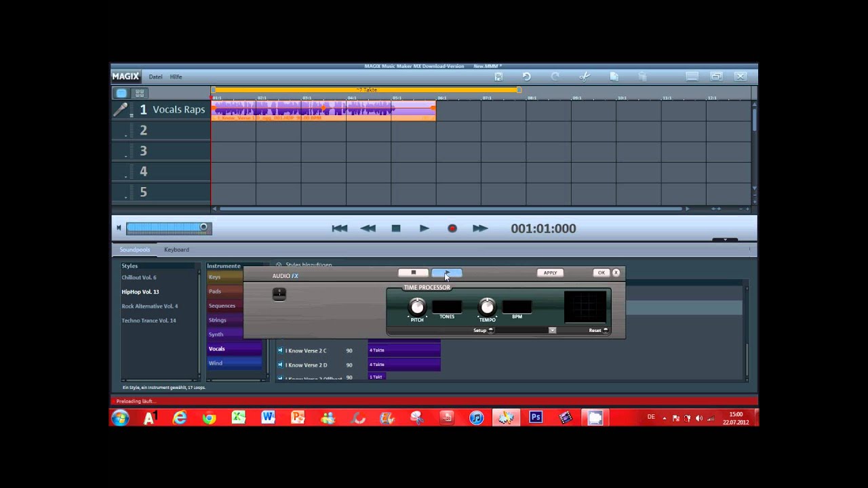Click the time display 001:01:000
868x488 pixels.
pos(543,228)
